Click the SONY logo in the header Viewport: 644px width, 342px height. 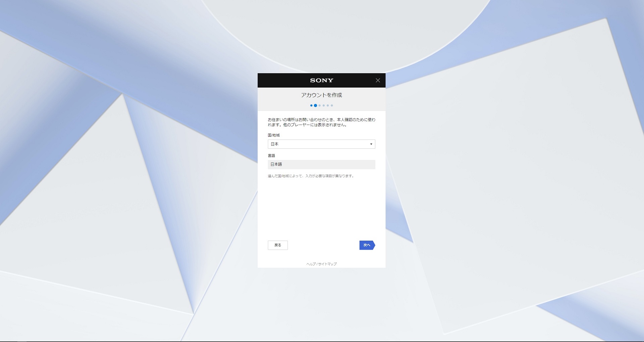[x=321, y=81]
